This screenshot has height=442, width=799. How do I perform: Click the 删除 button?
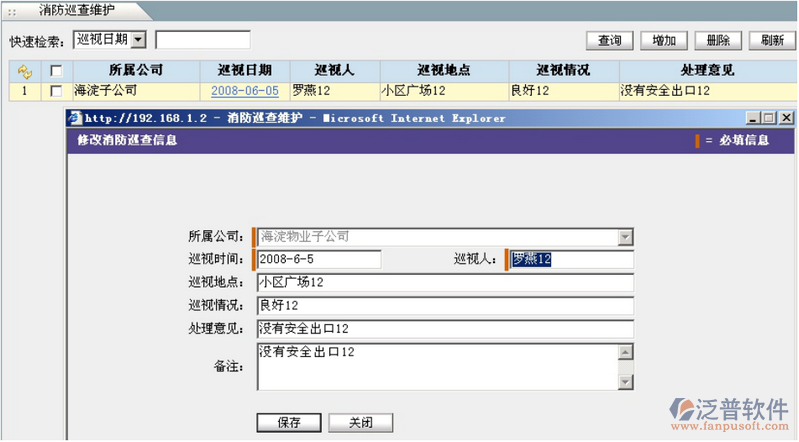coord(718,40)
